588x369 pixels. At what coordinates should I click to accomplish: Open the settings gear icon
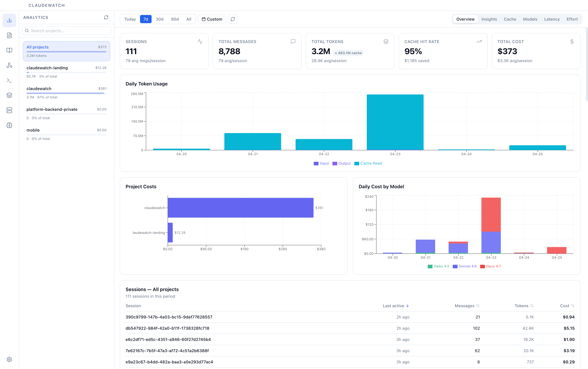9,359
